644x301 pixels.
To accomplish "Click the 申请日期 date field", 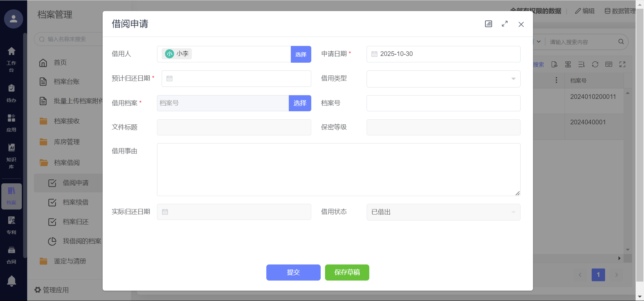I will [x=443, y=54].
